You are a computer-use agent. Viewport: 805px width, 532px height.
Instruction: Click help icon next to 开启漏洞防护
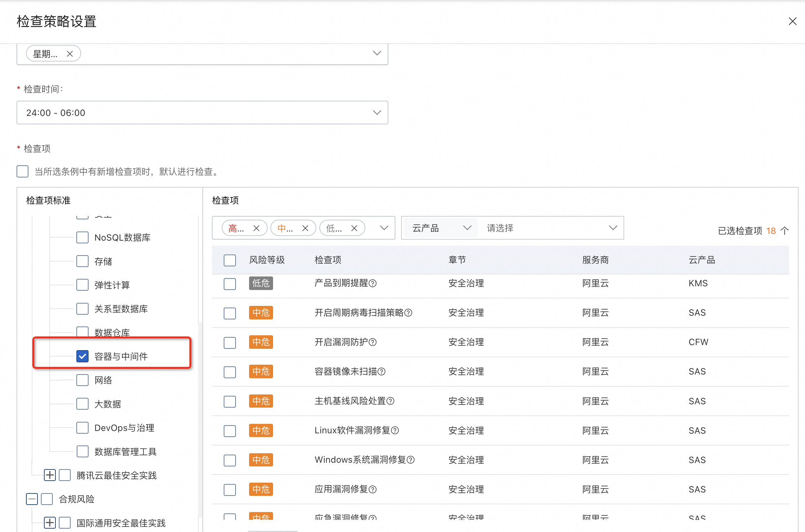(x=372, y=342)
